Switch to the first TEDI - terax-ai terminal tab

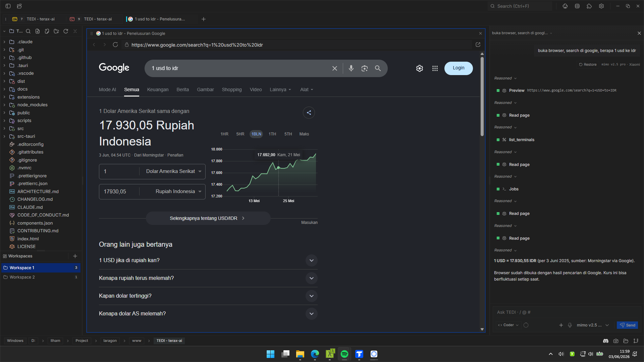(x=37, y=19)
